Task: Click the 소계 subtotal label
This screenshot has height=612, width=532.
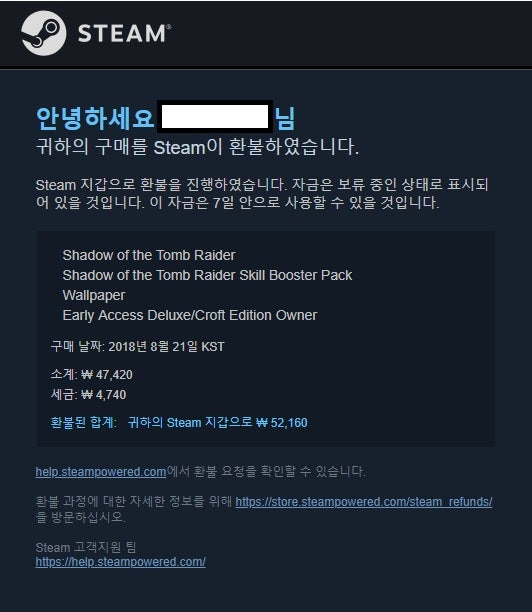Action: [x=64, y=375]
